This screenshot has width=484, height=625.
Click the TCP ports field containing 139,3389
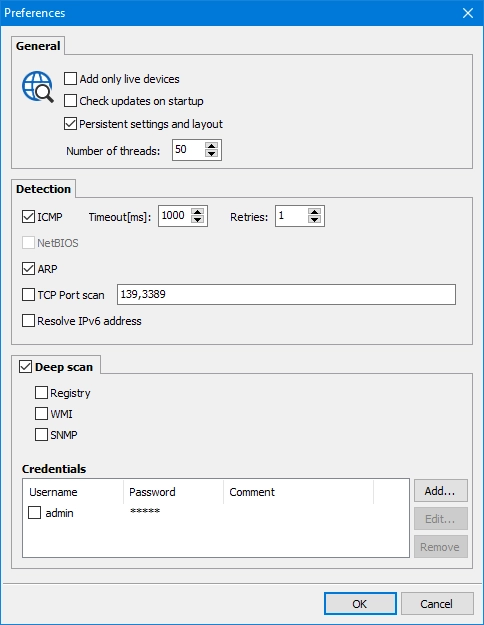[286, 295]
